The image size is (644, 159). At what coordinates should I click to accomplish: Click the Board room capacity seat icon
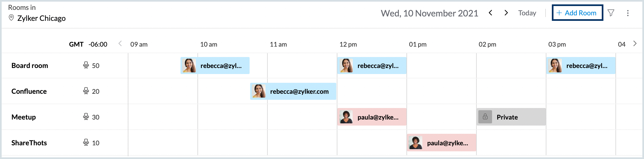click(x=86, y=65)
